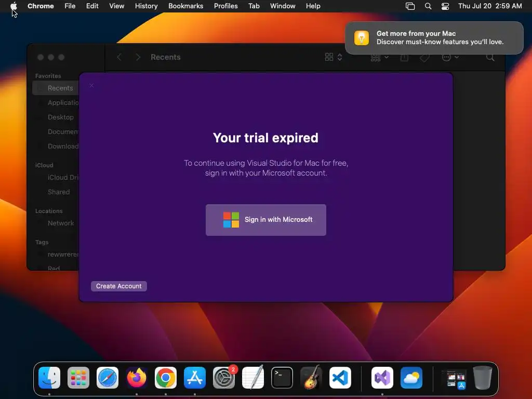Select Documents in Finder sidebar
The image size is (532, 399).
coord(56,131)
